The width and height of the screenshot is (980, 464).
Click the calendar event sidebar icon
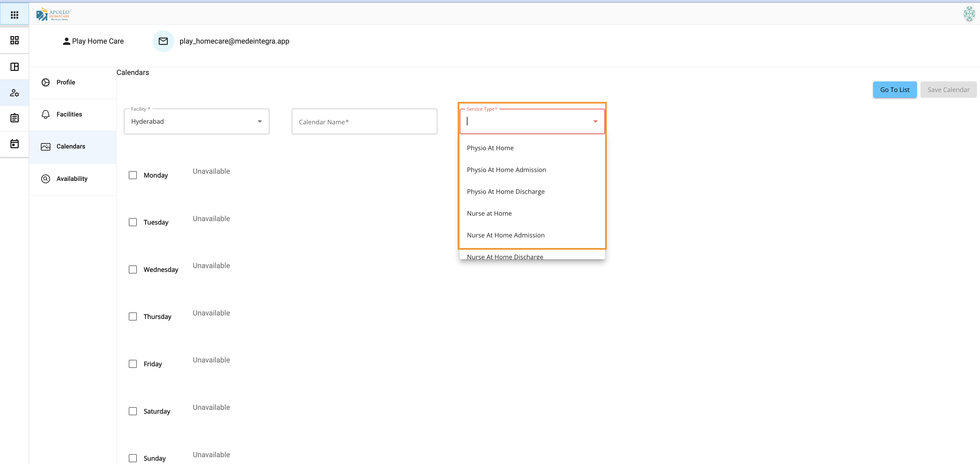tap(14, 144)
